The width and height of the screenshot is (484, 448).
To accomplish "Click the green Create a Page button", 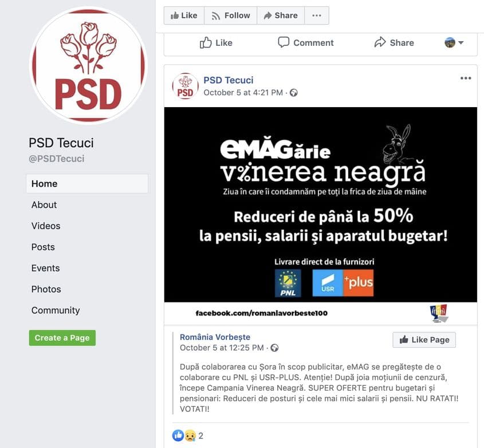I will pyautogui.click(x=62, y=338).
